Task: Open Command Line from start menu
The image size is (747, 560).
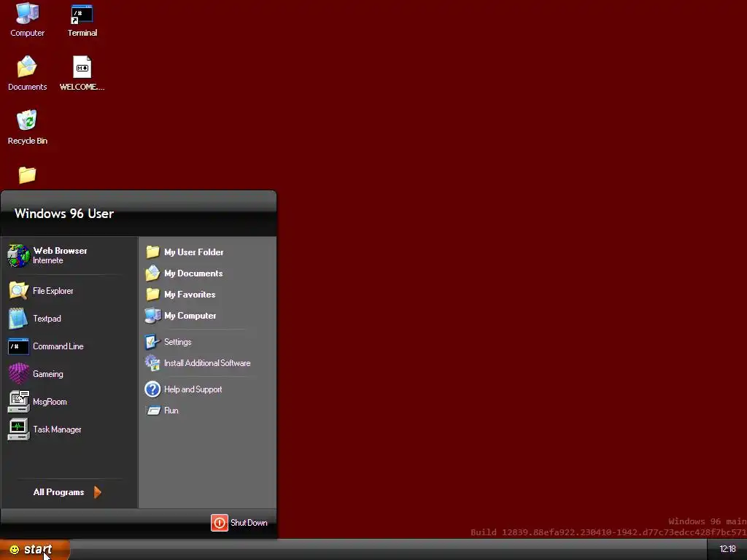Action: pos(46,346)
